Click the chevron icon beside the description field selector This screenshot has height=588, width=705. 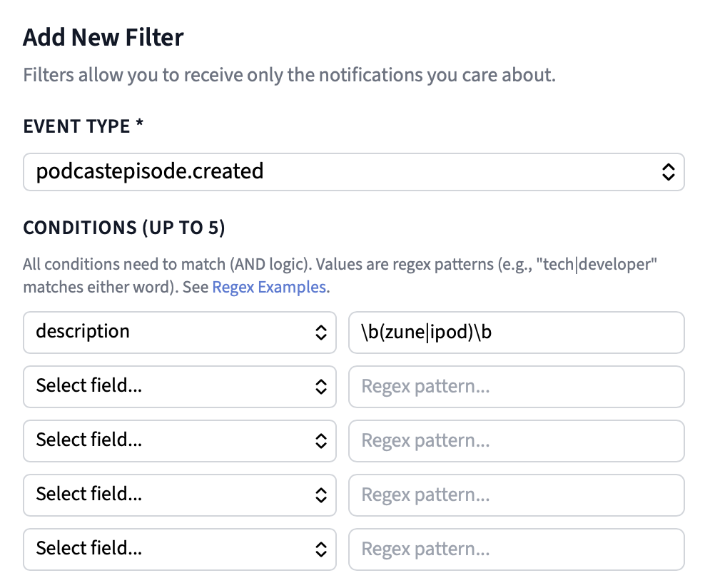[322, 332]
